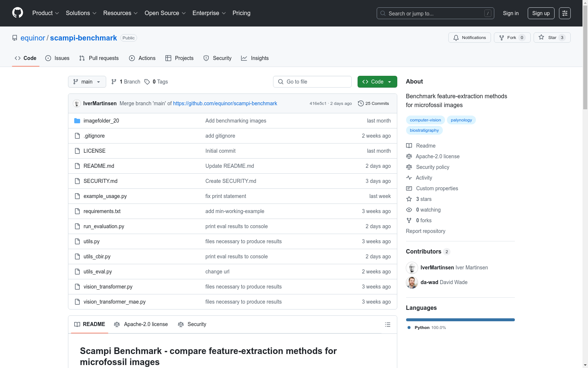Click file icon beside example_usage.py
This screenshot has width=588, height=368.
click(x=77, y=196)
